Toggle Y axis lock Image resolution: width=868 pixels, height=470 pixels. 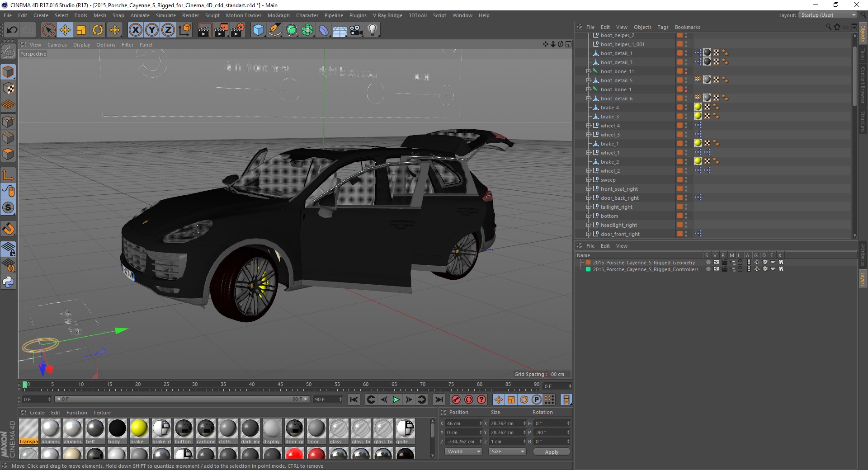[x=152, y=30]
